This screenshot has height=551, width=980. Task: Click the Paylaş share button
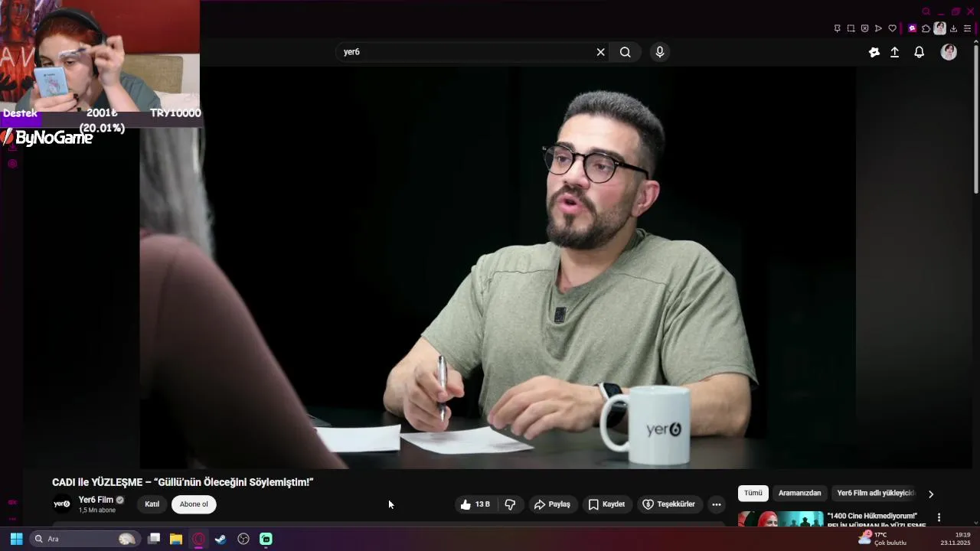click(x=552, y=504)
